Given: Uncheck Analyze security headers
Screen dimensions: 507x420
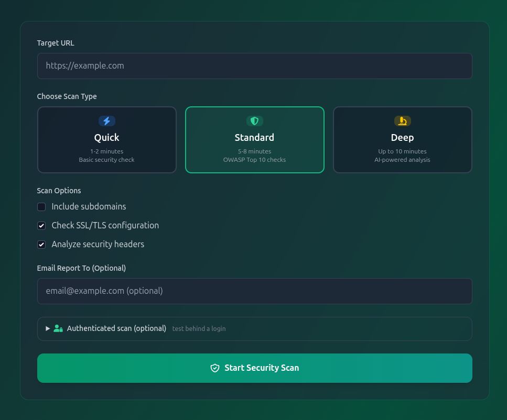Looking at the screenshot, I should [41, 244].
